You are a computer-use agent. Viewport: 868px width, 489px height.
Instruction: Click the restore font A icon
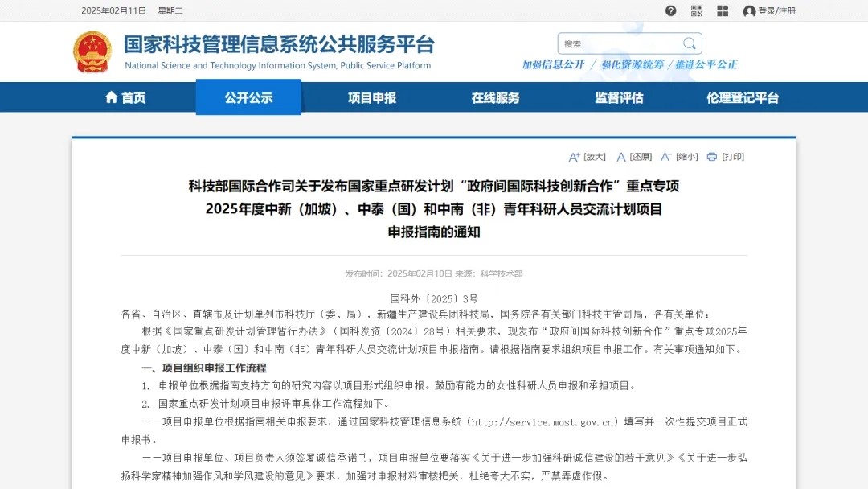pos(621,158)
